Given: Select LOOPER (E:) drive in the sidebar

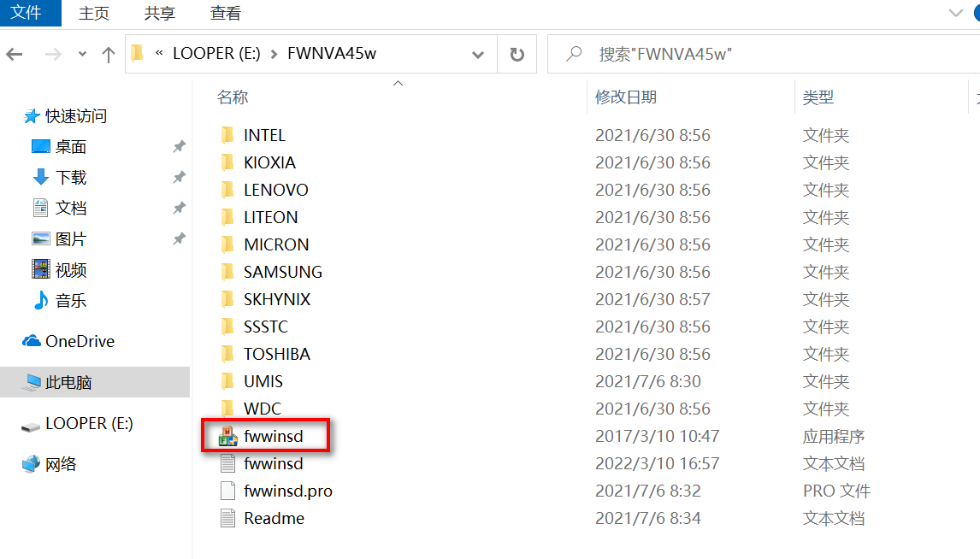Looking at the screenshot, I should [89, 423].
